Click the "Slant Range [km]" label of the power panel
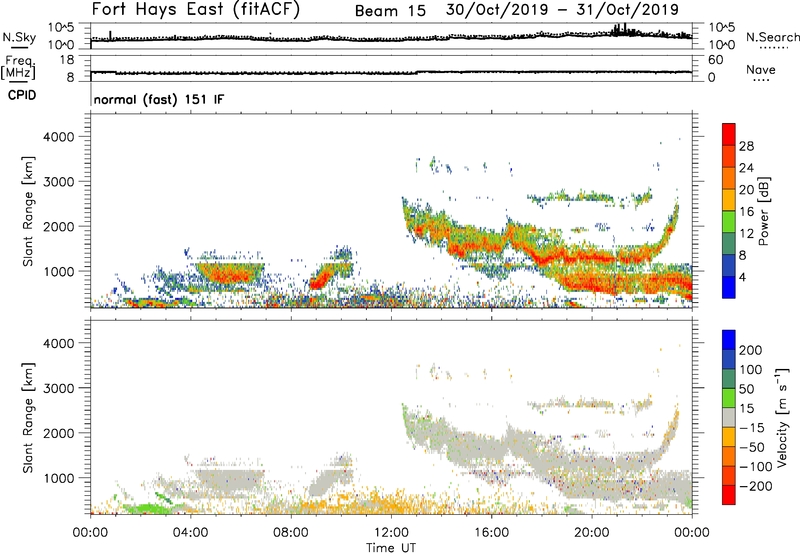This screenshot has width=800, height=554. click(x=28, y=211)
